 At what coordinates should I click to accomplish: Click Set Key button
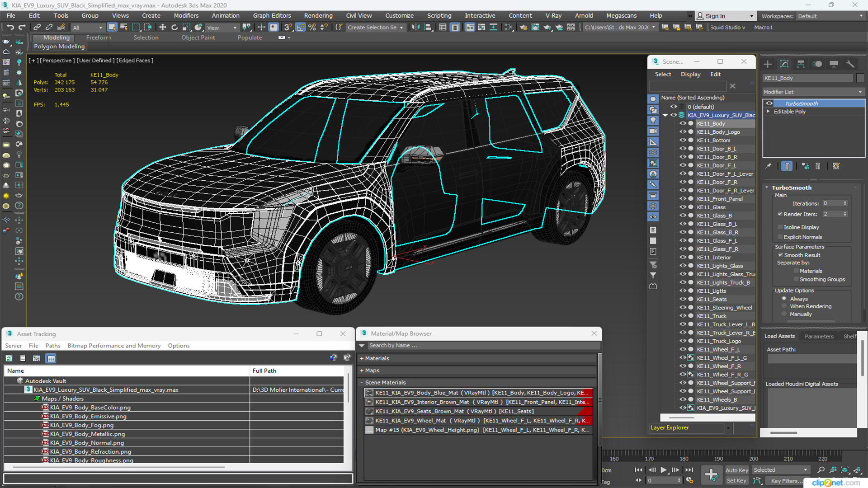(736, 481)
